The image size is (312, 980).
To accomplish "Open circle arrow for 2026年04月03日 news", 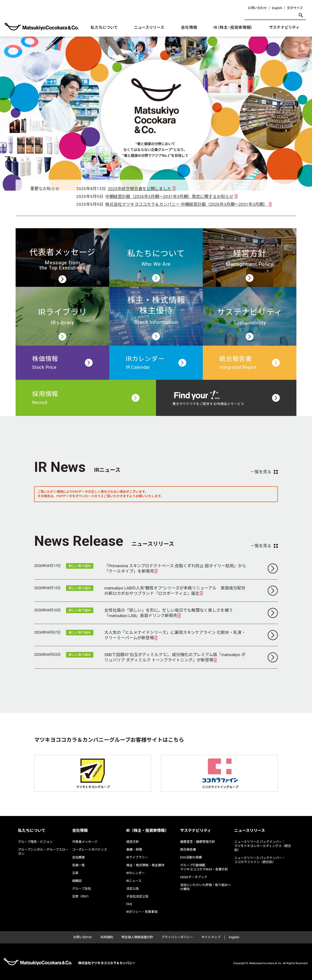I will [273, 657].
